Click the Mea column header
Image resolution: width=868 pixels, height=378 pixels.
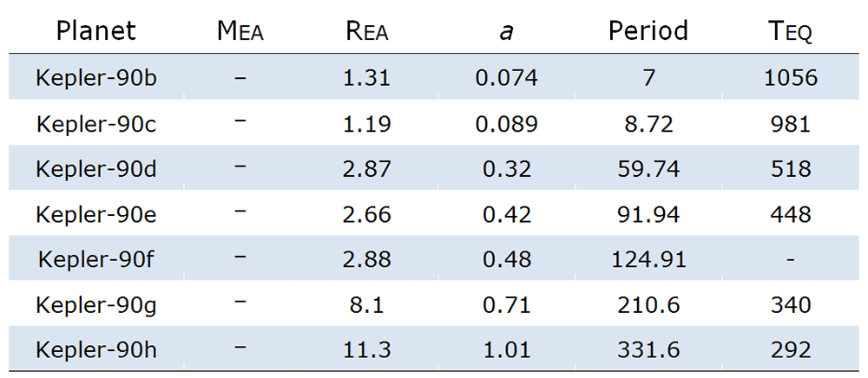point(240,32)
